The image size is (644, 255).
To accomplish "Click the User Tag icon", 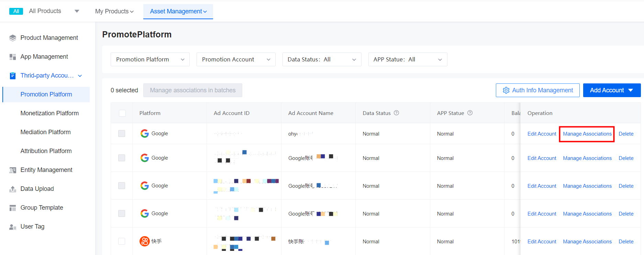I will point(13,227).
